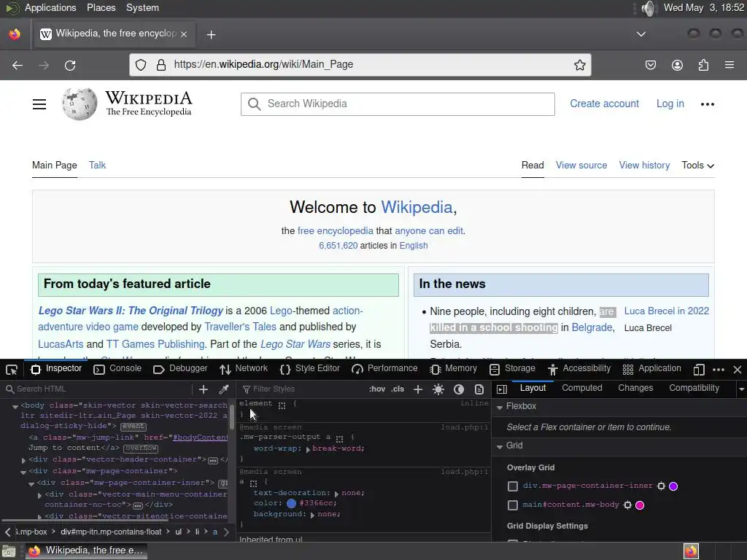
Task: Click the Log in link
Action: pyautogui.click(x=670, y=104)
